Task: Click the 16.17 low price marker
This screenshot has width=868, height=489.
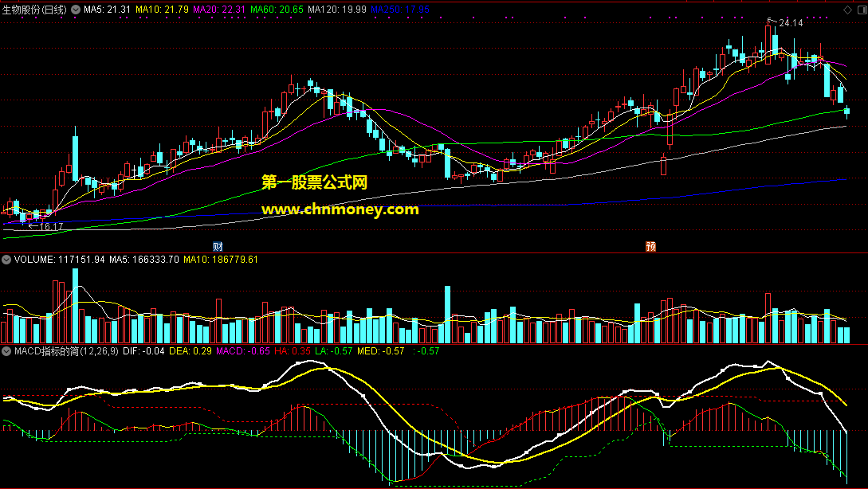Action: [x=51, y=227]
